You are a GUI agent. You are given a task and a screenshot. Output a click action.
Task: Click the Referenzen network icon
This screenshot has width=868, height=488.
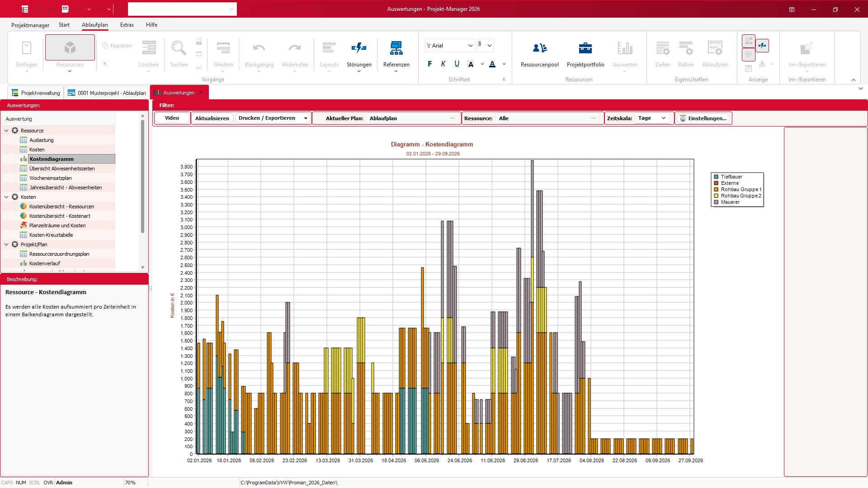(x=396, y=48)
